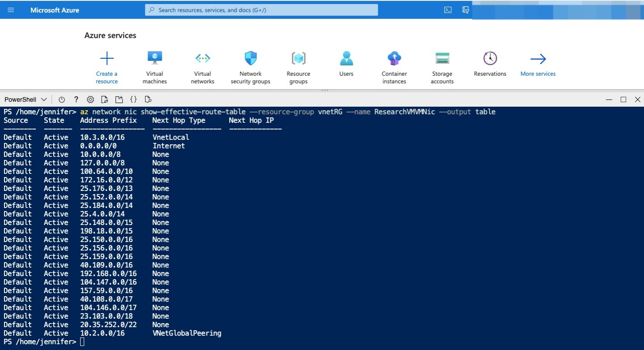
Task: Click the Address Prefix column header
Action: pos(108,120)
